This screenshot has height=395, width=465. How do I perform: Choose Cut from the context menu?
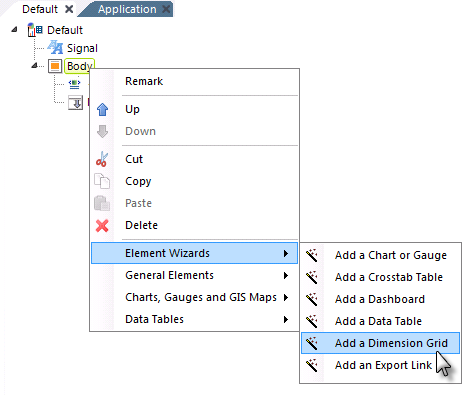(x=195, y=159)
